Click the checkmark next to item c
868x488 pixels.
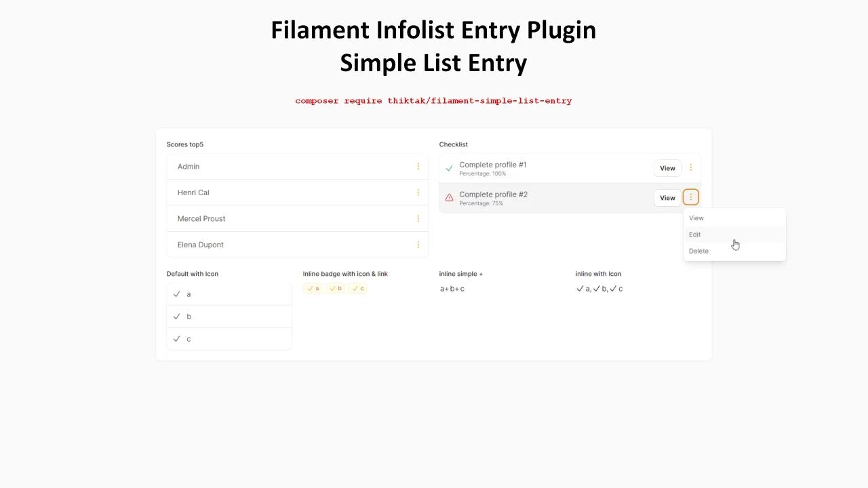tap(177, 338)
